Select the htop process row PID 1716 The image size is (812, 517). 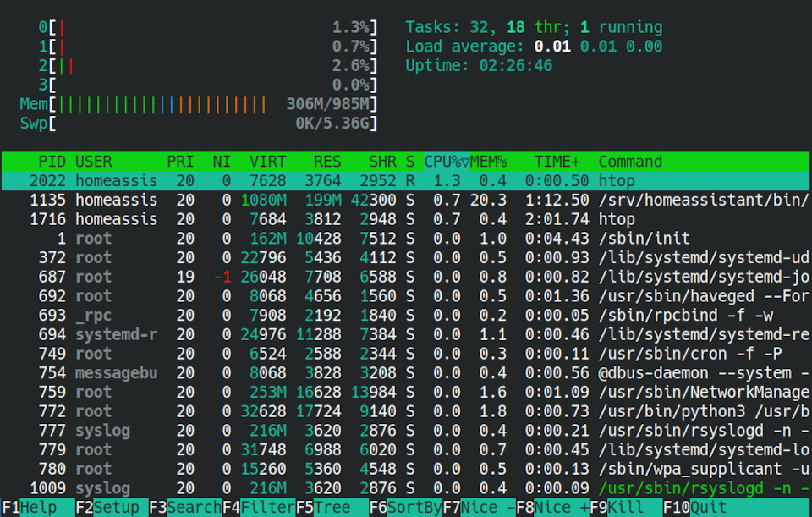406,219
